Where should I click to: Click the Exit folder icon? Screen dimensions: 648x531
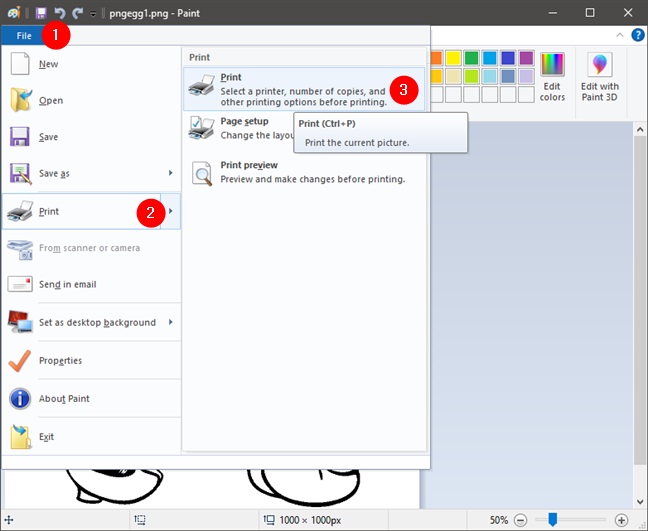click(x=21, y=437)
